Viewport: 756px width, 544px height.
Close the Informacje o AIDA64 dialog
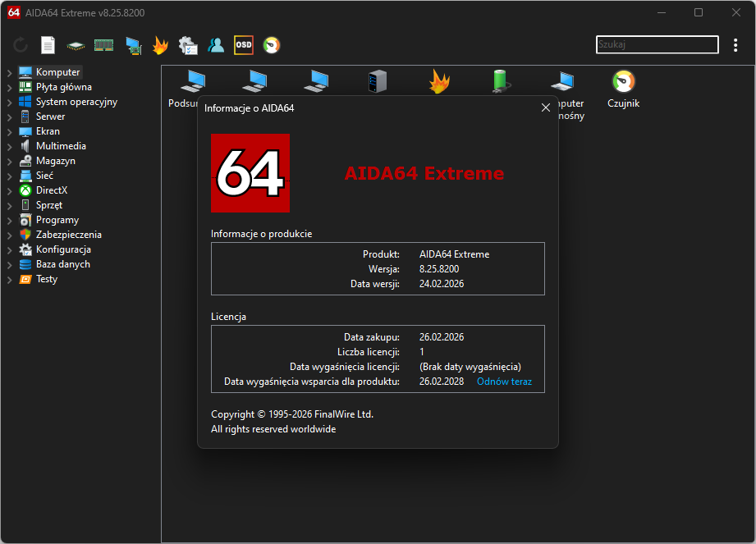point(545,108)
